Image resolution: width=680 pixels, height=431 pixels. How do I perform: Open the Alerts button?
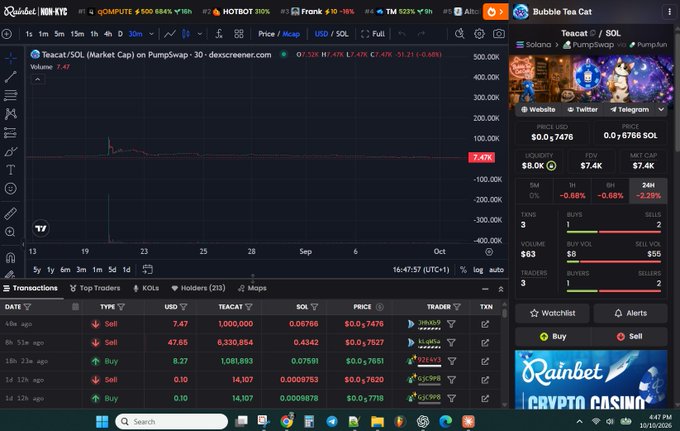tap(631, 313)
